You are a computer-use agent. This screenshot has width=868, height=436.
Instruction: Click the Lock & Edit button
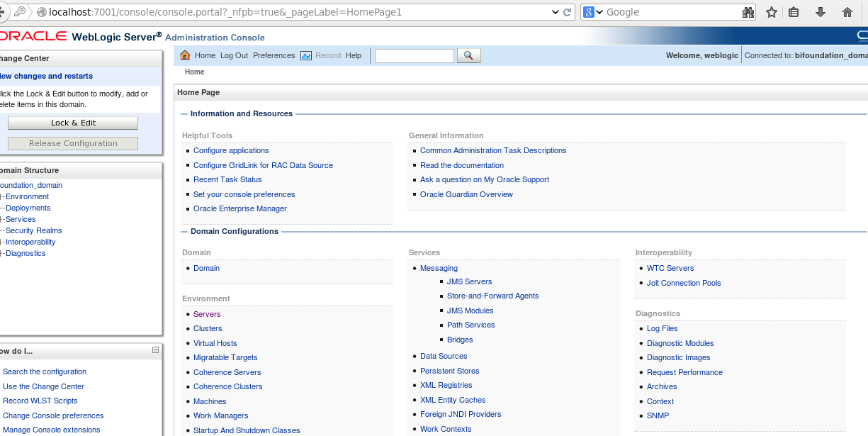point(73,123)
